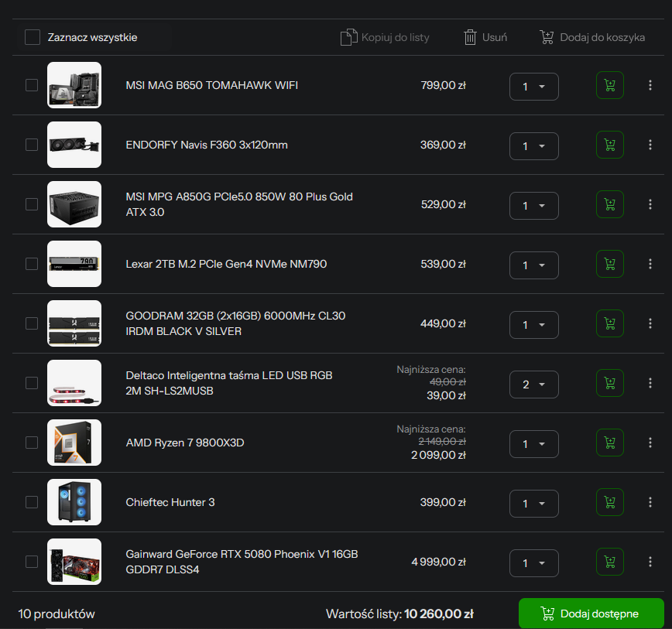This screenshot has height=629, width=672.
Task: Click the GOODRAM memory thumbnail
Action: pyautogui.click(x=74, y=323)
